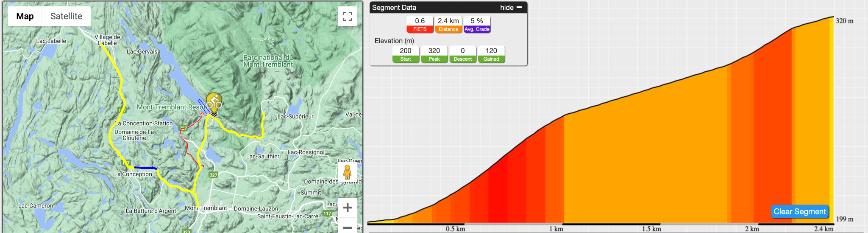Screen dimensions: 868x233
Task: Click Parc national du Mont-Tremblant label
Action: [x=268, y=61]
